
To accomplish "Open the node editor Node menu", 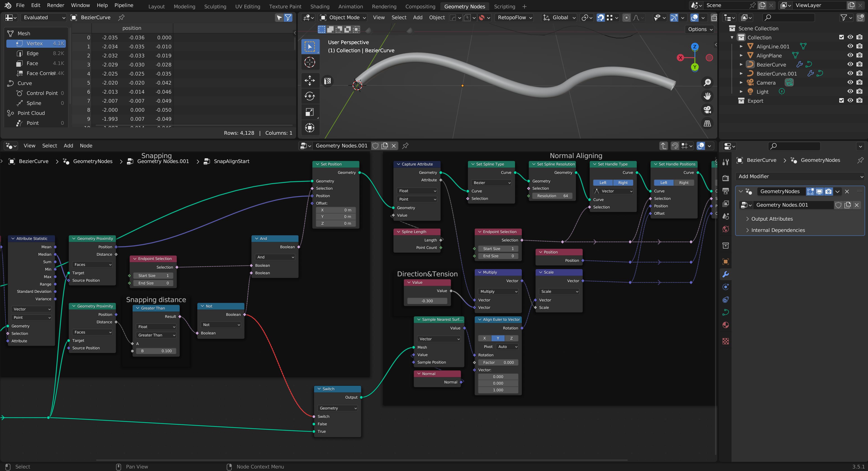I will 86,146.
